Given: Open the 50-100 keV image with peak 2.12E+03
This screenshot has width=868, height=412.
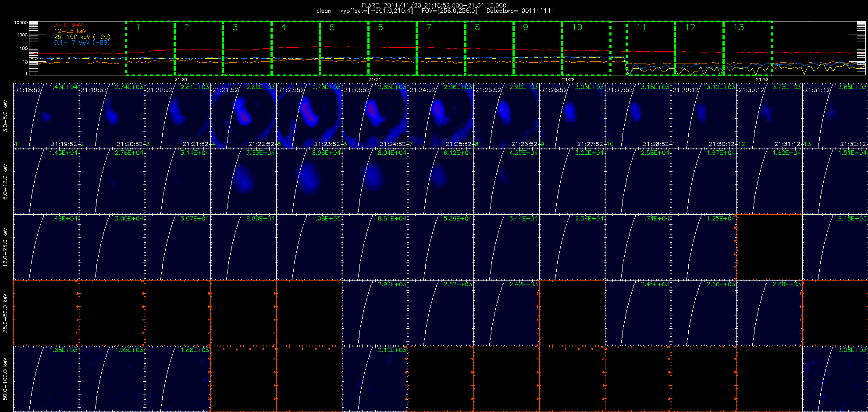Looking at the screenshot, I should tap(375, 379).
